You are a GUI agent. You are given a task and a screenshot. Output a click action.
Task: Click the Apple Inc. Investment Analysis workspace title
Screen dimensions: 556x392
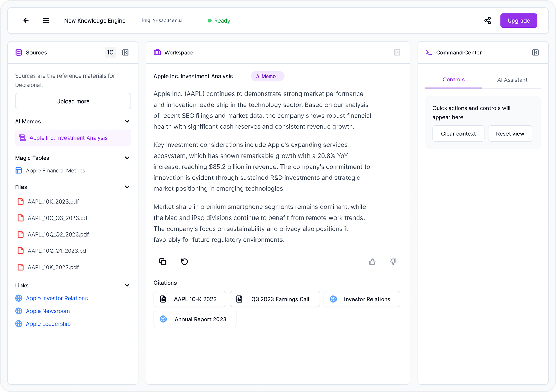[193, 76]
